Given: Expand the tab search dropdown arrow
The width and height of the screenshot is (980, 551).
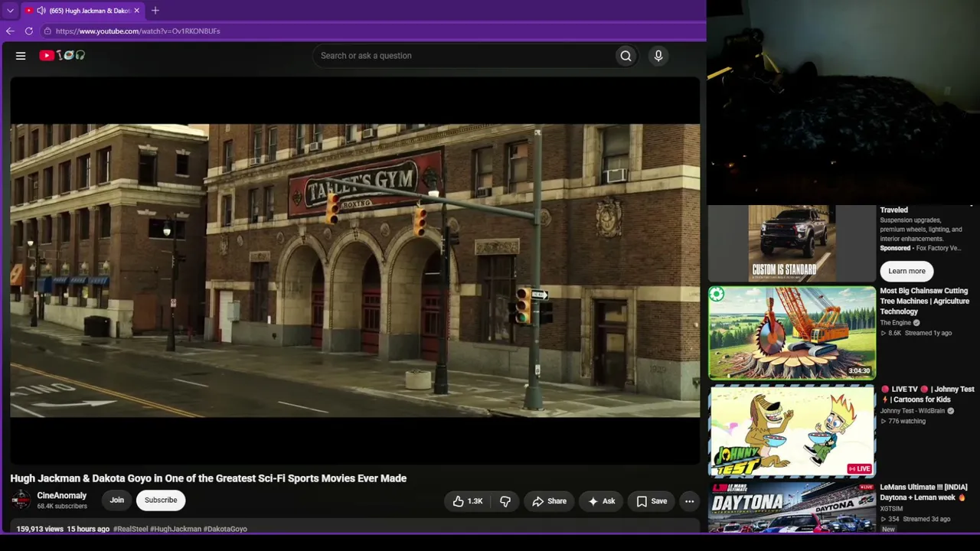Looking at the screenshot, I should pos(10,11).
